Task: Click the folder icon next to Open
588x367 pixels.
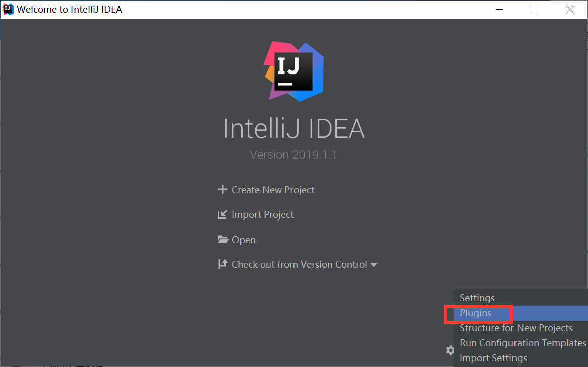Action: point(222,240)
